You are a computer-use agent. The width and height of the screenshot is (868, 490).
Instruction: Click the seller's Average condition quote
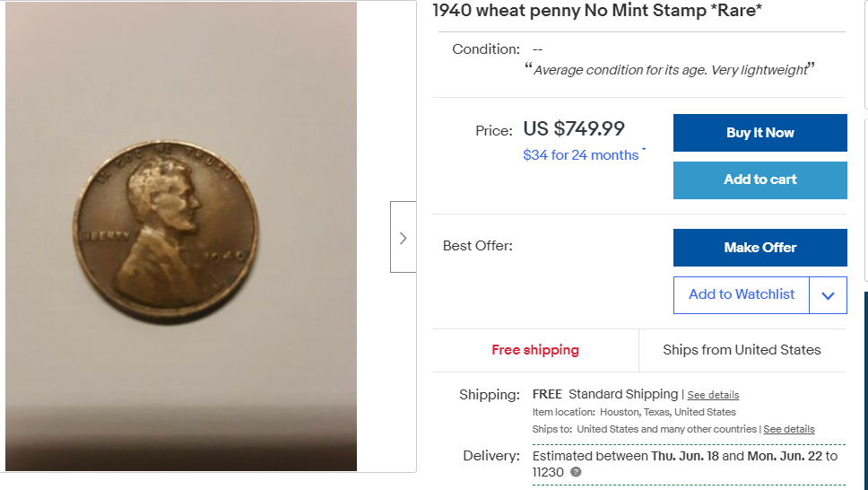669,70
